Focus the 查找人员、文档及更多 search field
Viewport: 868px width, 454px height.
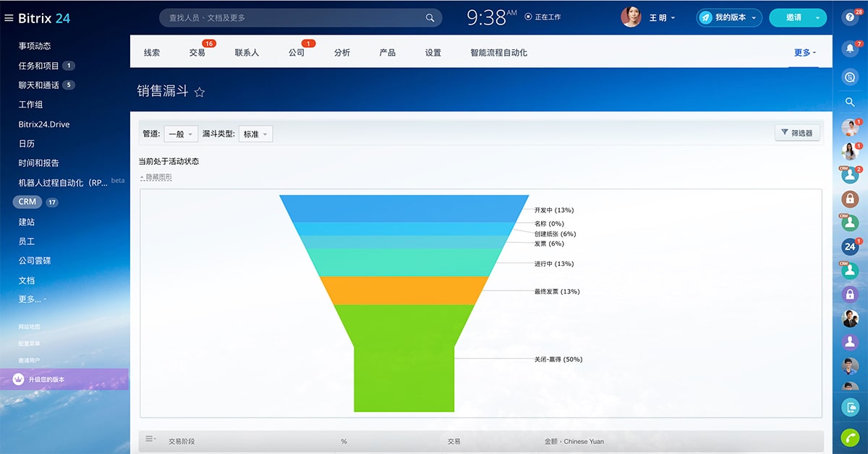point(300,18)
